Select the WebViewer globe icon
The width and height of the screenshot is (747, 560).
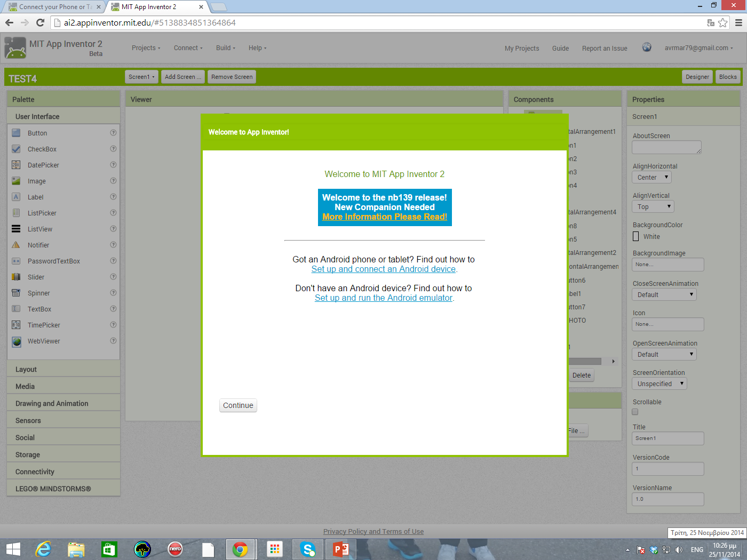[17, 341]
